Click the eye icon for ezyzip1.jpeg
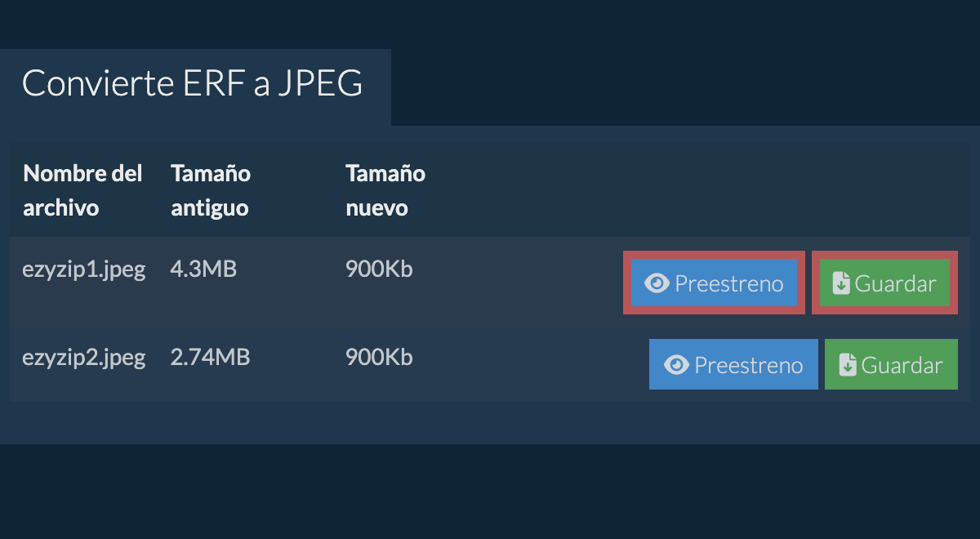 point(657,283)
